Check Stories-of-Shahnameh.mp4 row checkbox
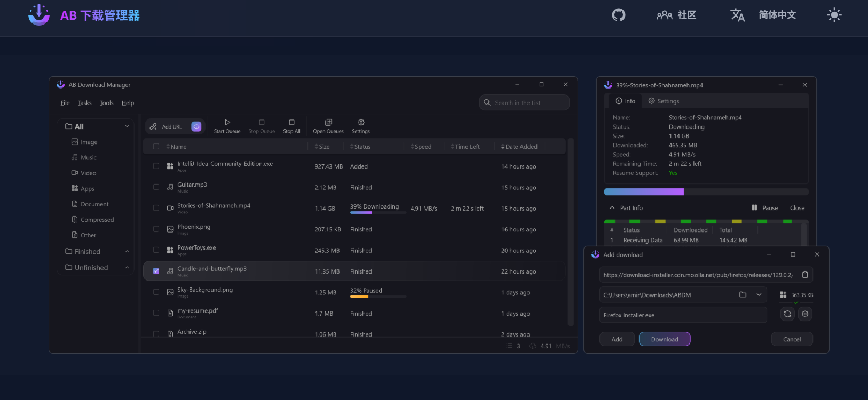The image size is (868, 400). tap(156, 208)
